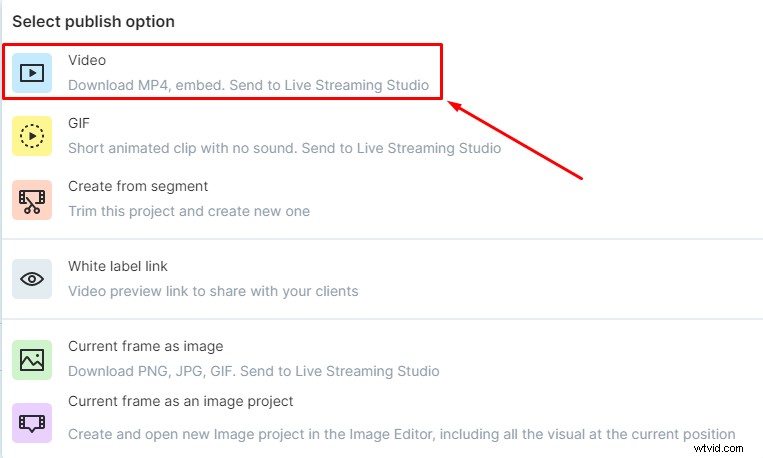Image resolution: width=763 pixels, height=458 pixels.
Task: Click the green picture frame icon
Action: pyautogui.click(x=32, y=359)
